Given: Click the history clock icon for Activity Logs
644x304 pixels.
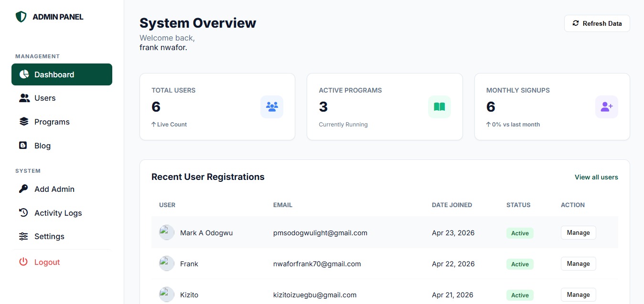Looking at the screenshot, I should pyautogui.click(x=23, y=213).
